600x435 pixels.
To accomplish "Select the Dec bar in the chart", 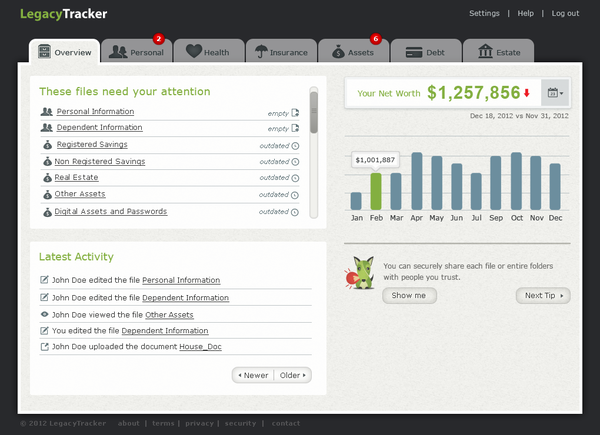I will coord(555,186).
